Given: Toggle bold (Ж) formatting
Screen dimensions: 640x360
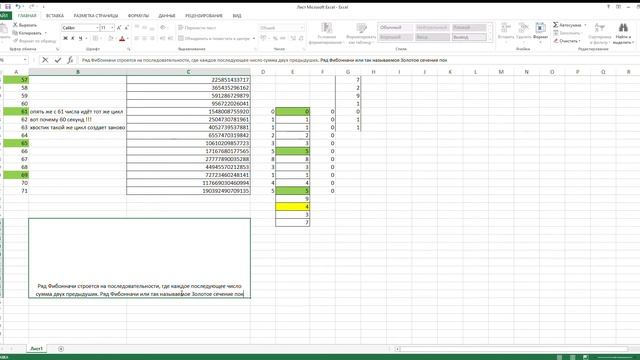Looking at the screenshot, I should click(x=65, y=38).
